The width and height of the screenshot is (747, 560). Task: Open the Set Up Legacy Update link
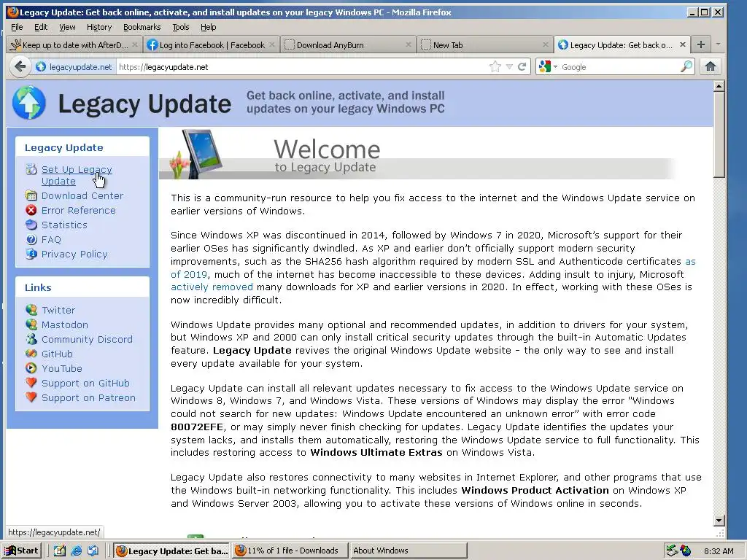coord(77,175)
